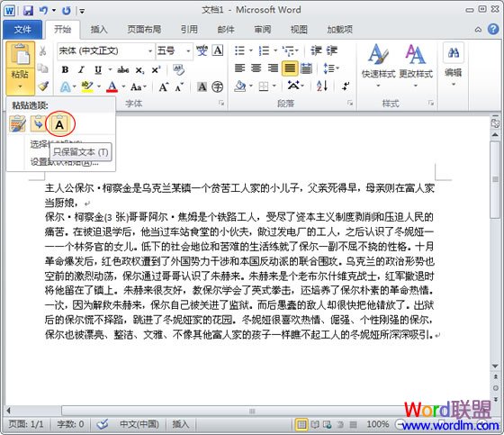This screenshot has width=504, height=435.
Task: Select the Keep Text Only paste option
Action: [59, 124]
